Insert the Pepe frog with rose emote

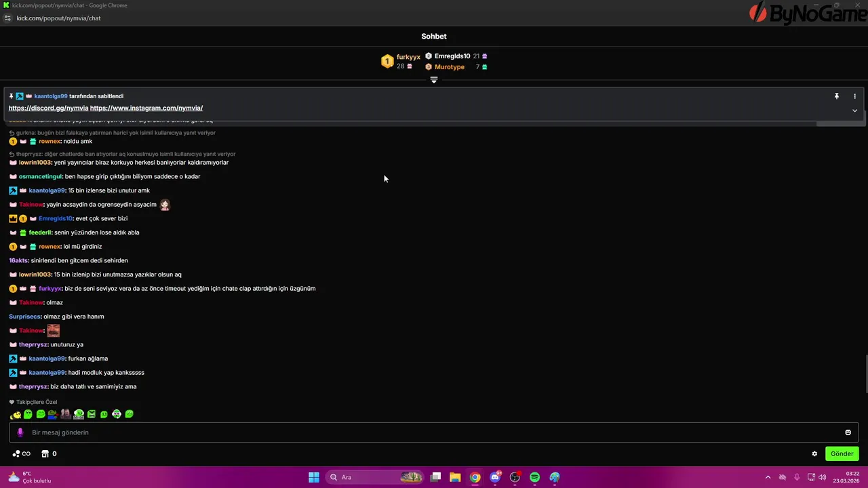click(53, 414)
